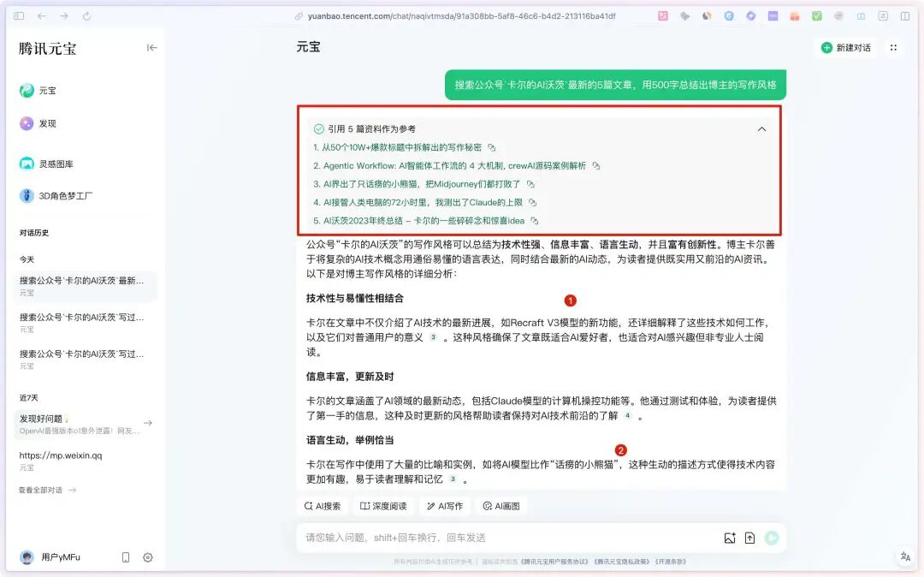Toggle the browser sidebar panel icon
This screenshot has width=924, height=577.
19,16
